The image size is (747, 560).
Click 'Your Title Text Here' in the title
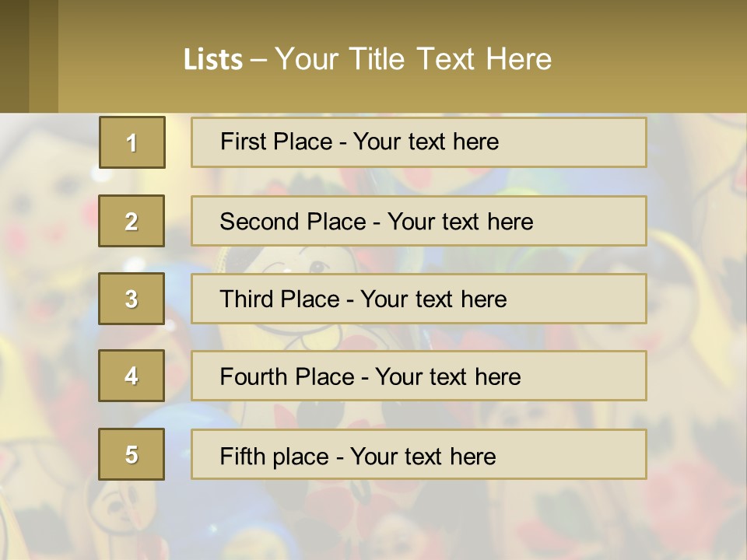(412, 59)
